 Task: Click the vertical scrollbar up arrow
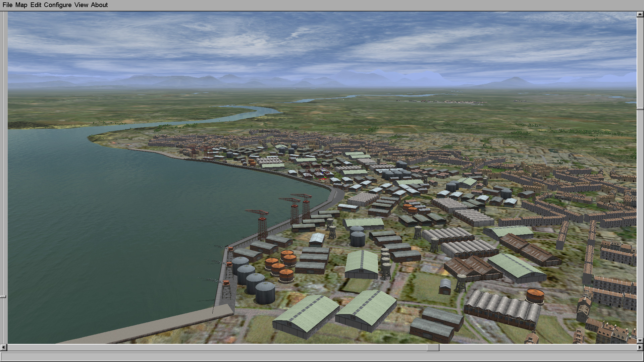click(640, 14)
